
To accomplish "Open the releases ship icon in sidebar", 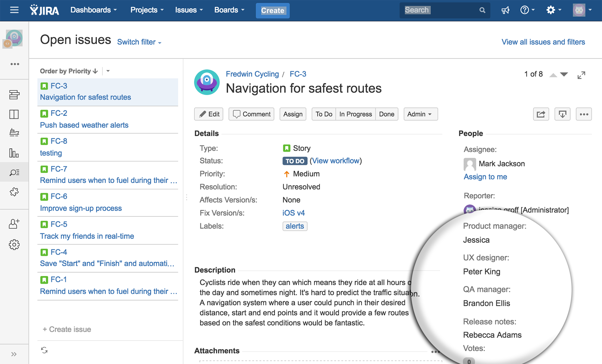I will click(x=14, y=133).
